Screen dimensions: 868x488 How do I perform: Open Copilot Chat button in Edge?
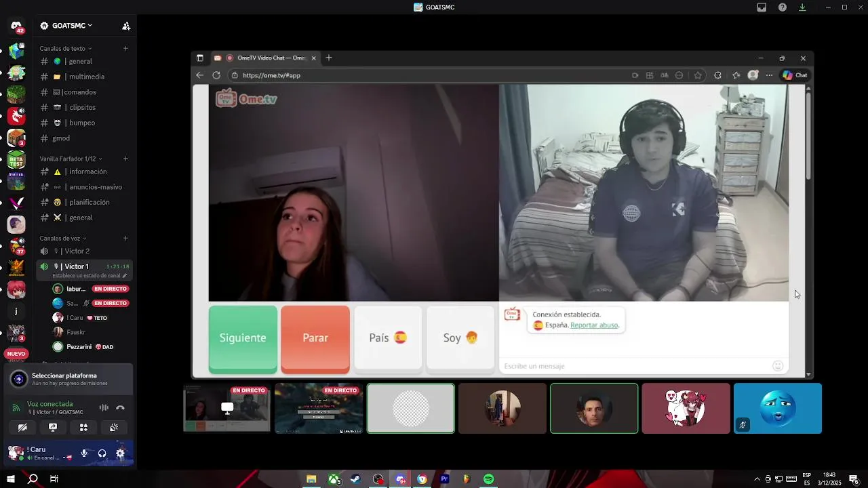click(795, 75)
